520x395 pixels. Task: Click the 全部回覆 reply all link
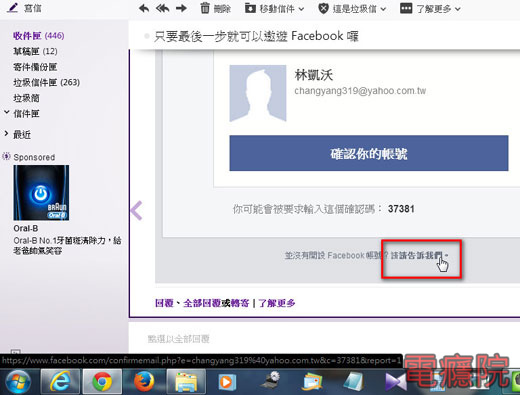click(x=202, y=303)
